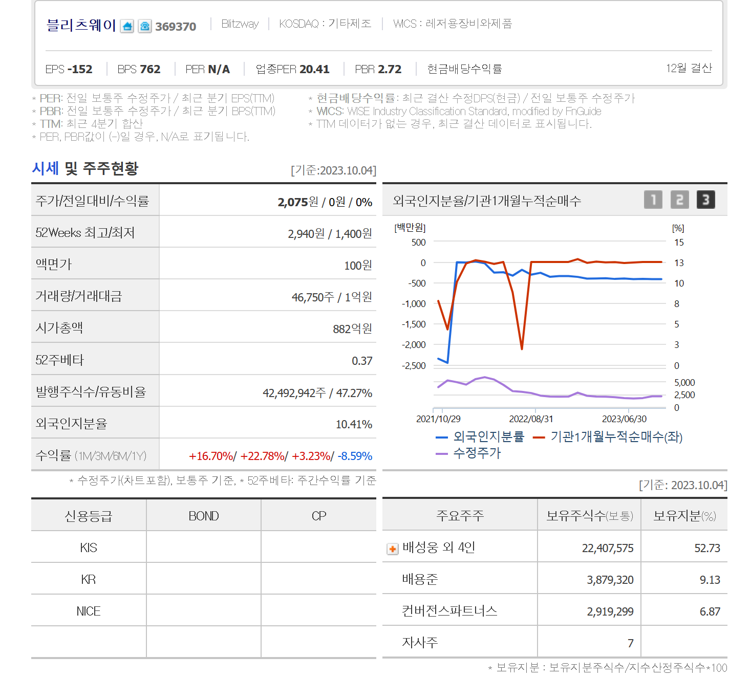Click the 신용등급 column header
The width and height of the screenshot is (729, 700).
89,516
